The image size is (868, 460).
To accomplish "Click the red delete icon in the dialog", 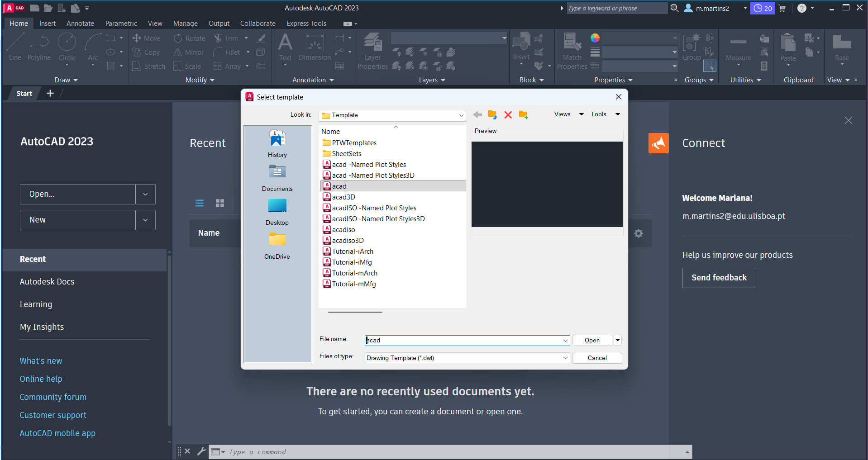I will point(508,115).
